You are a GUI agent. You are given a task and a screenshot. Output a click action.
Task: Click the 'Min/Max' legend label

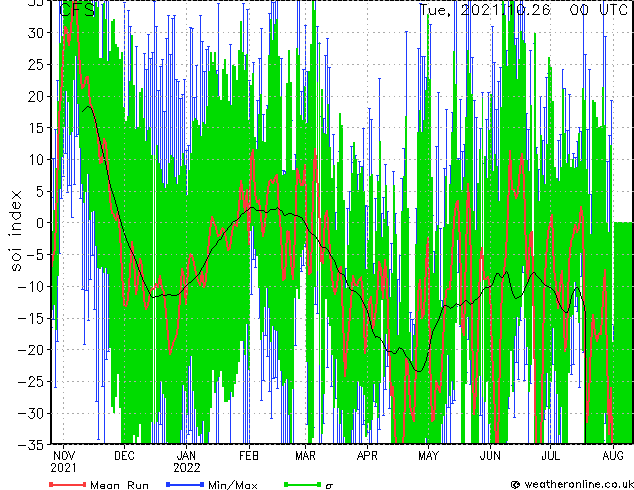pos(232,485)
